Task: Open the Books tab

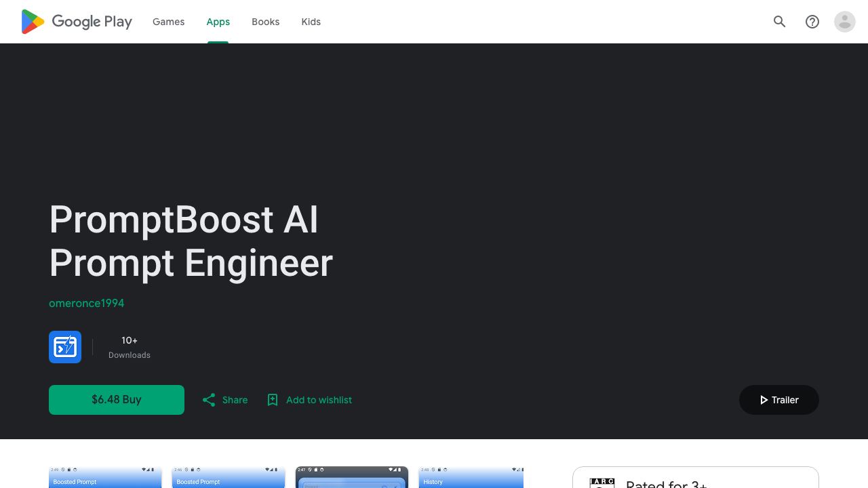Action: click(x=266, y=22)
